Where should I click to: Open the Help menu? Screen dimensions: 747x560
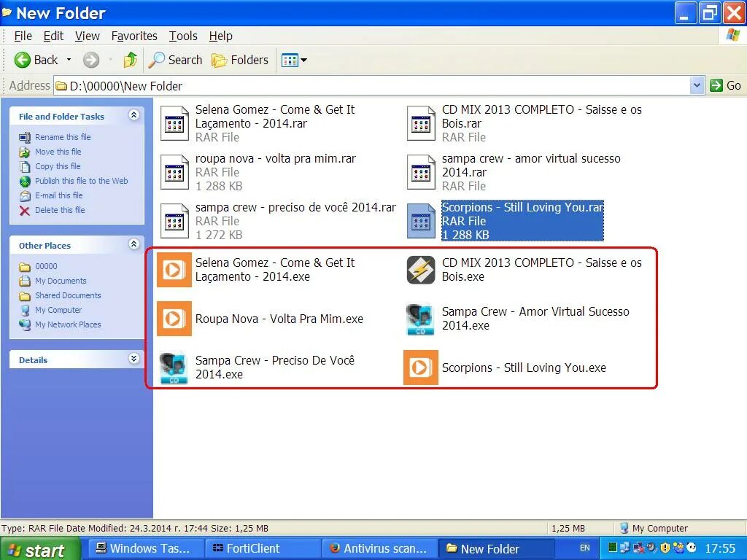tap(220, 36)
